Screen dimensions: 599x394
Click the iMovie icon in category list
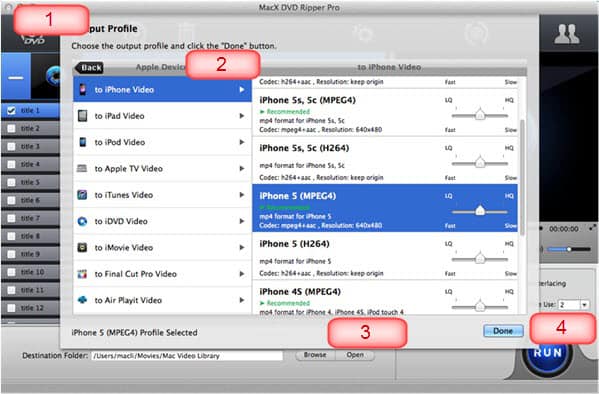pos(82,247)
